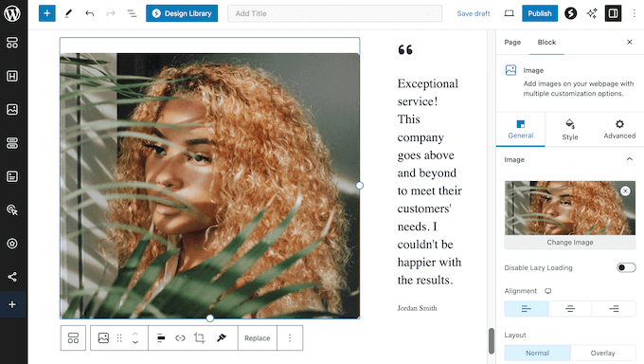Open the WordPress logo menu
Viewport: 644px width, 364px height.
[x=12, y=13]
